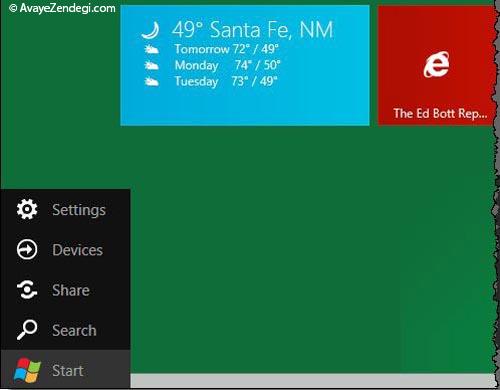Image resolution: width=500 pixels, height=390 pixels.
Task: Choose the Share label in charms menu
Action: pyautogui.click(x=71, y=290)
